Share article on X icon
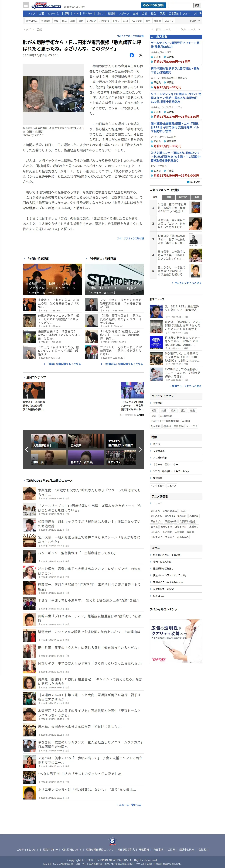 pos(141,55)
